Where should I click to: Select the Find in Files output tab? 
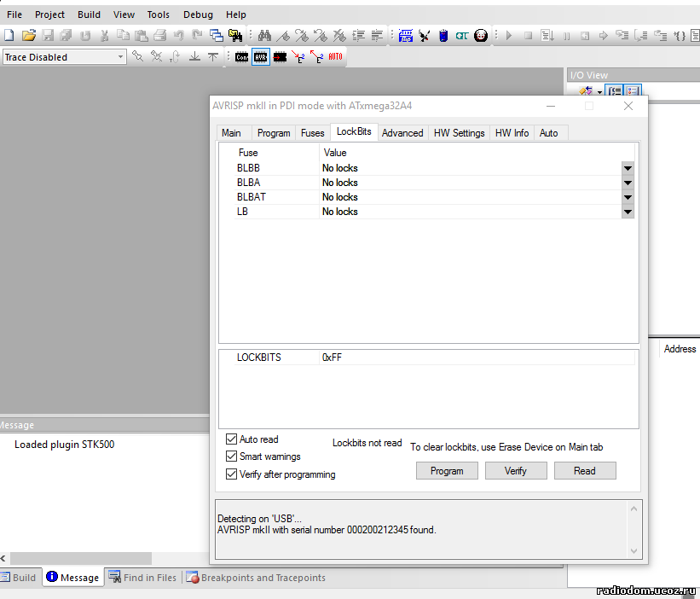143,578
